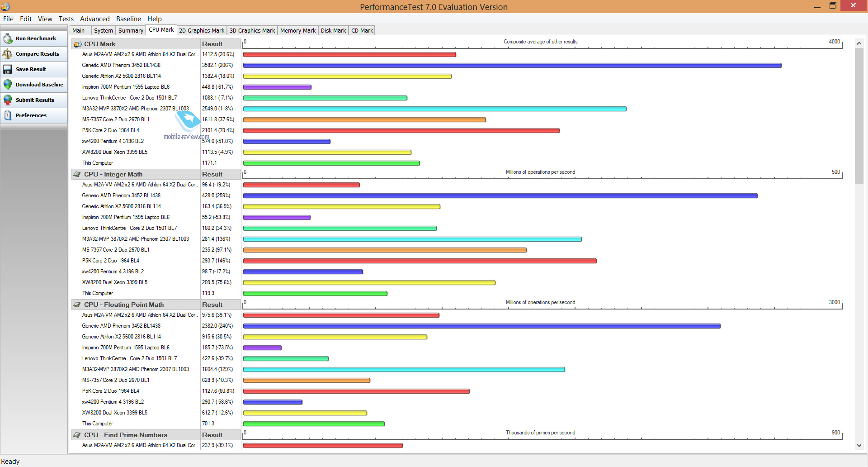868x467 pixels.
Task: Click the CPU Mark Result column header
Action: (x=220, y=44)
